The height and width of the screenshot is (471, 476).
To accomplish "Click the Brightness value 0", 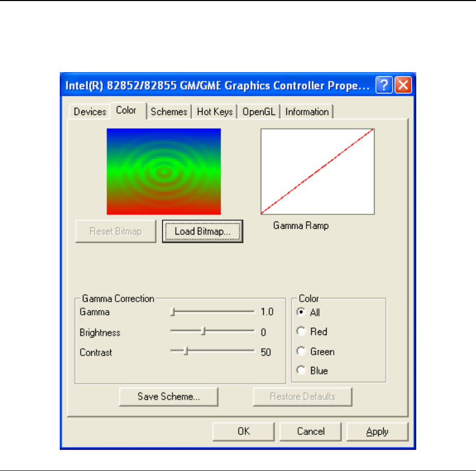I will [263, 332].
